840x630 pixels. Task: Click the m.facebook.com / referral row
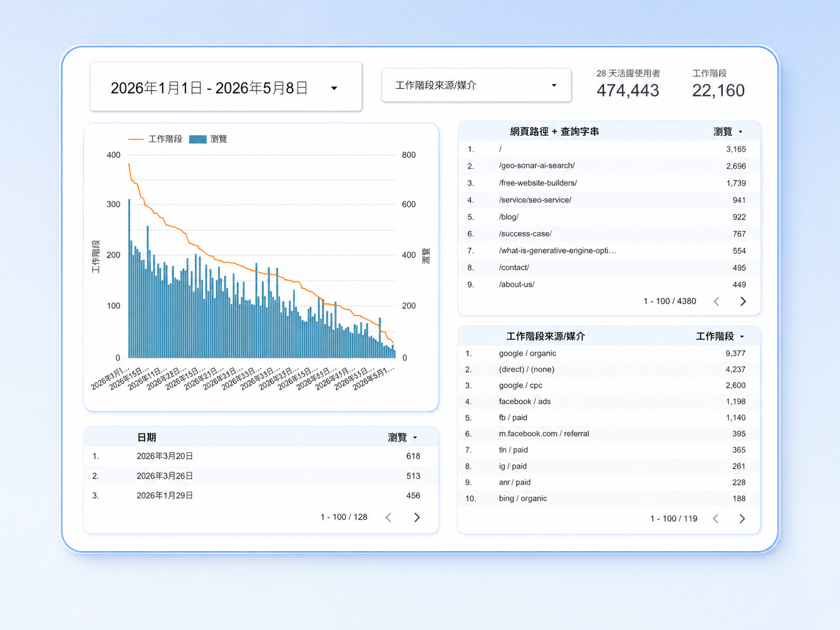(x=609, y=434)
